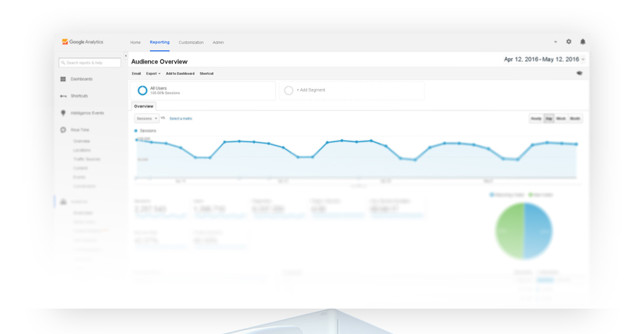Click the Sessions legend blue dot

pyautogui.click(x=136, y=131)
